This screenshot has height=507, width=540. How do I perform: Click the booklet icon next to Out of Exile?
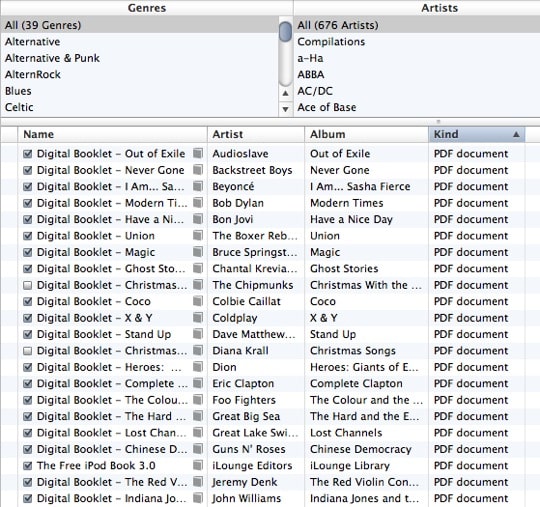pyautogui.click(x=198, y=153)
